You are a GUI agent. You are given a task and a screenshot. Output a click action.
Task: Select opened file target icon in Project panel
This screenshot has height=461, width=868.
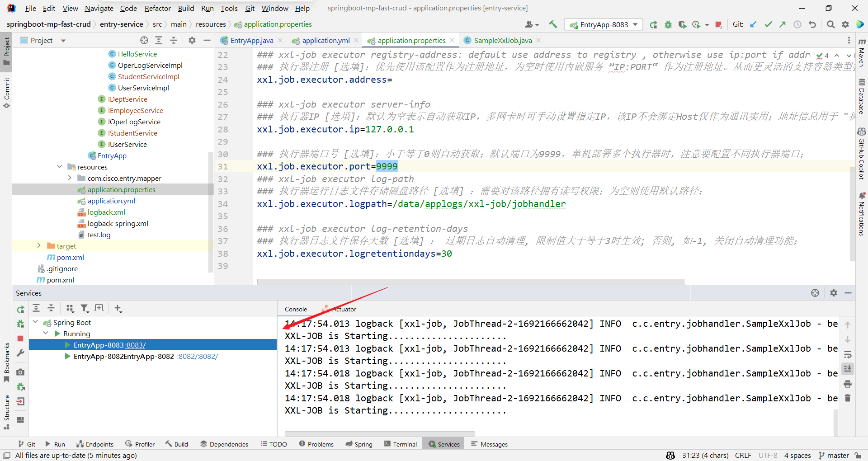click(x=144, y=40)
